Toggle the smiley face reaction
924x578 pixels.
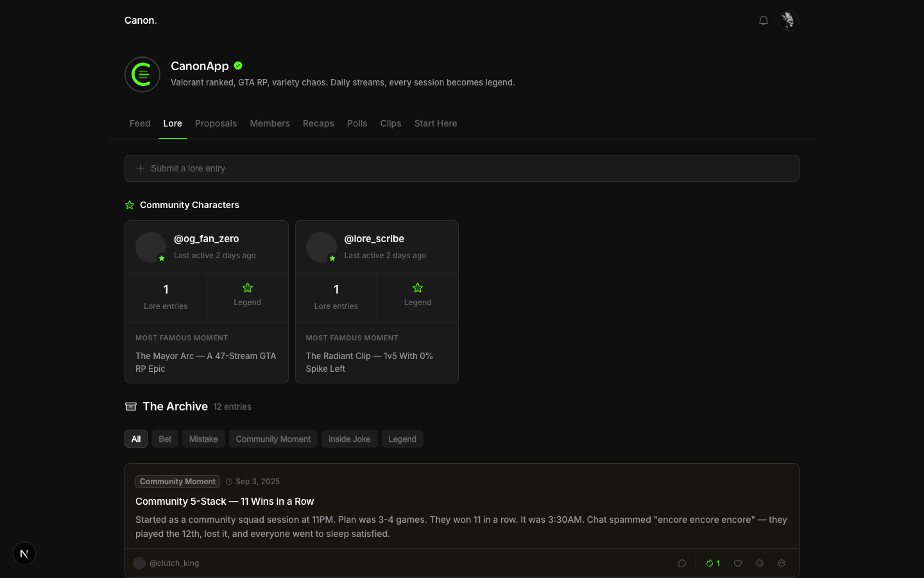click(760, 563)
